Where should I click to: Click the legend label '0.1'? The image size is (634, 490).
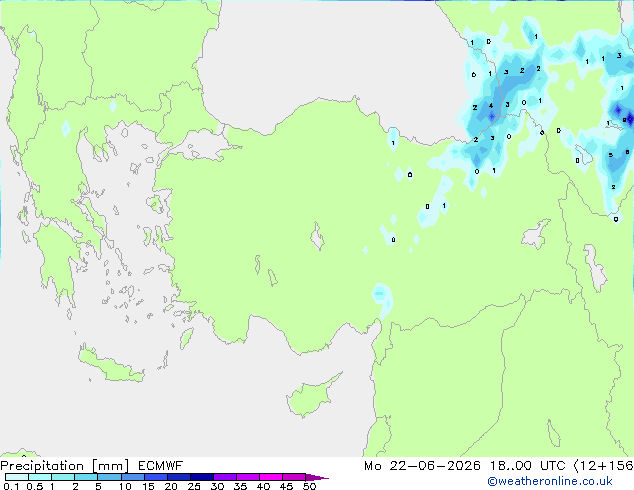click(x=11, y=486)
